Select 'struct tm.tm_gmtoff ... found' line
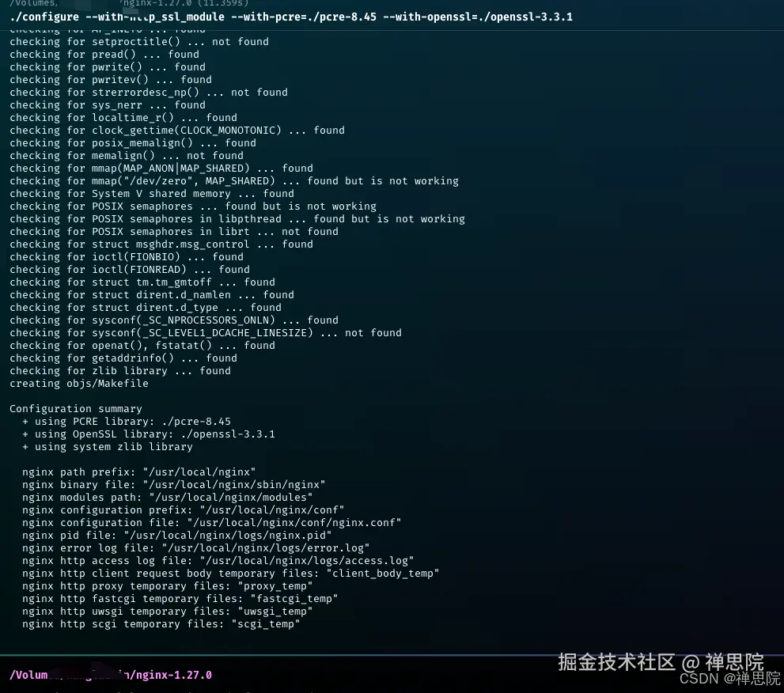Viewport: 784px width, 693px height. tap(142, 282)
